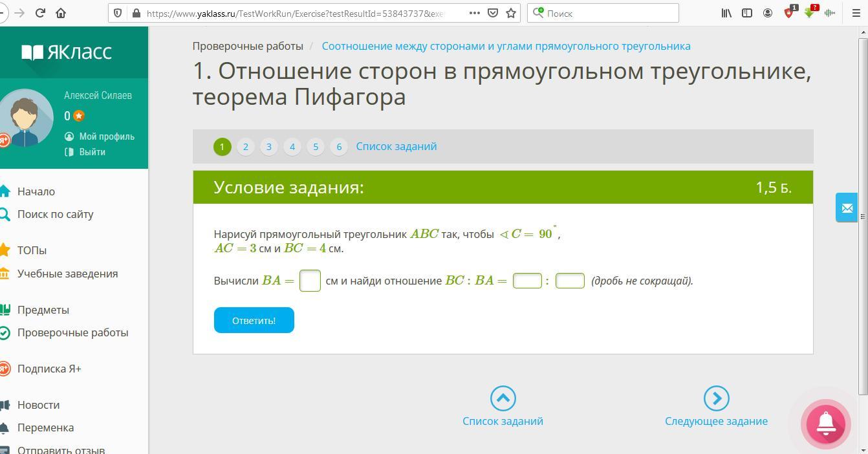This screenshot has width=868, height=454.
Task: Open Поиск по сайту in the sidebar
Action: point(56,214)
